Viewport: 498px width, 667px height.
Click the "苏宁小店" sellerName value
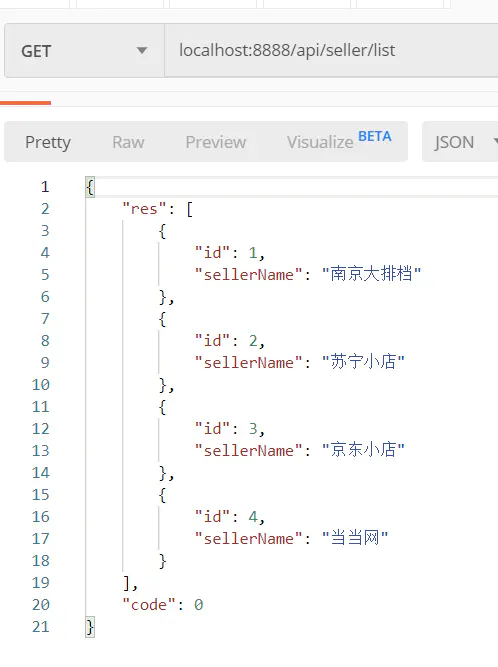[363, 362]
